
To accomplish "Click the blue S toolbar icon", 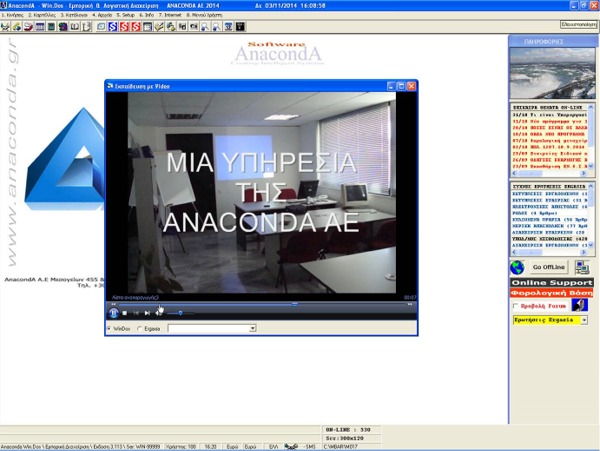I will pos(113,26).
